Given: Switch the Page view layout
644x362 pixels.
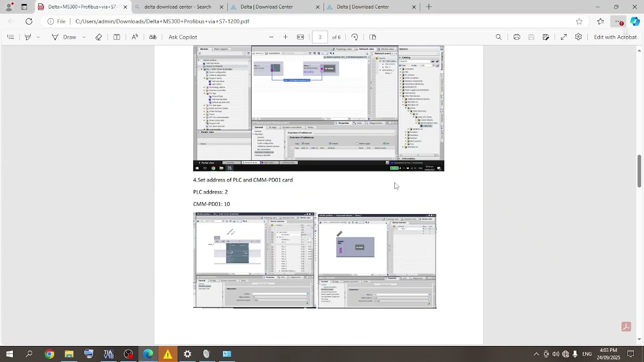Looking at the screenshot, I should (x=373, y=37).
